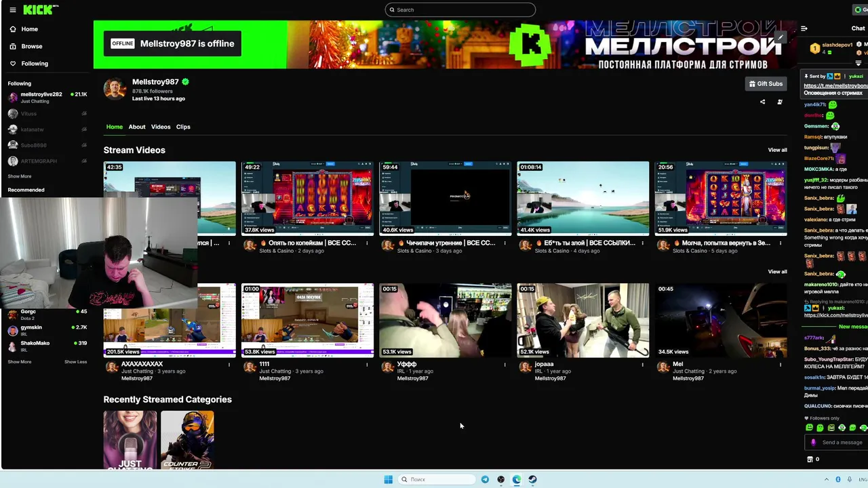Image resolution: width=868 pixels, height=488 pixels.
Task: Click View all for Stream Videos
Action: (x=777, y=150)
